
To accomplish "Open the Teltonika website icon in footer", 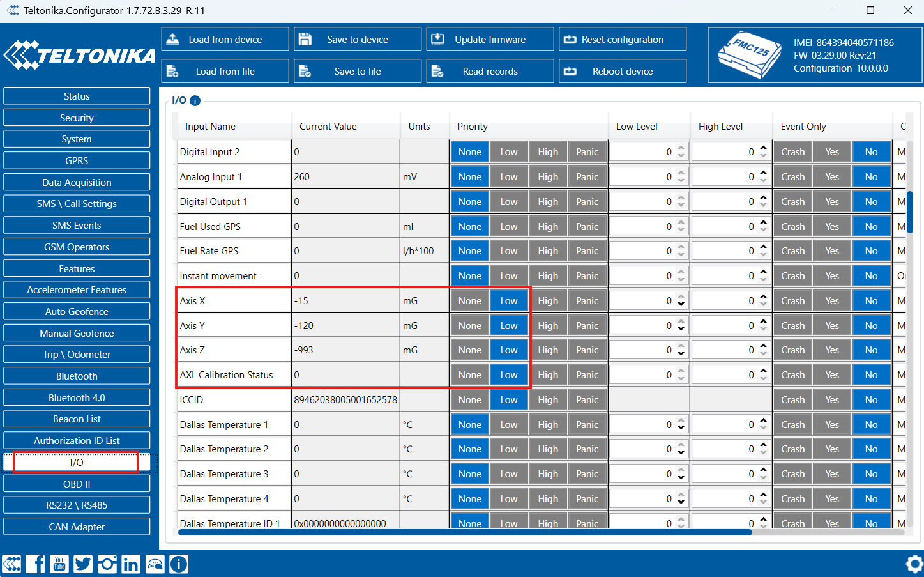I will (x=11, y=564).
